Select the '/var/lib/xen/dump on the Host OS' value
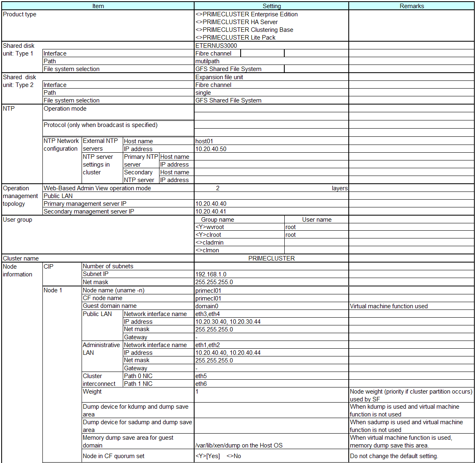This screenshot has height=463, width=476. pyautogui.click(x=239, y=445)
